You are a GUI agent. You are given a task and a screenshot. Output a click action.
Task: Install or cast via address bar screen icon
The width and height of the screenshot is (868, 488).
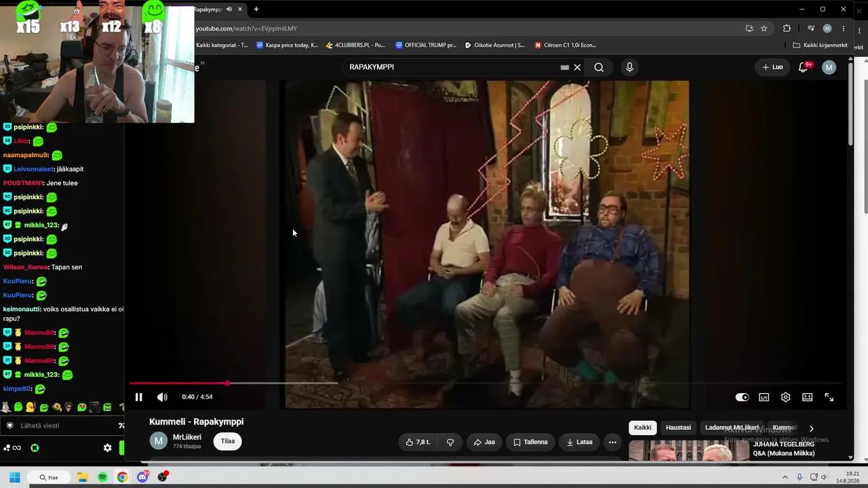point(749,28)
